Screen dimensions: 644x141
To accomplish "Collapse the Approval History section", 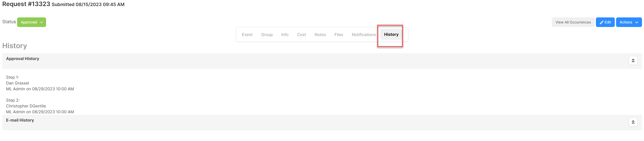I will pyautogui.click(x=633, y=61).
